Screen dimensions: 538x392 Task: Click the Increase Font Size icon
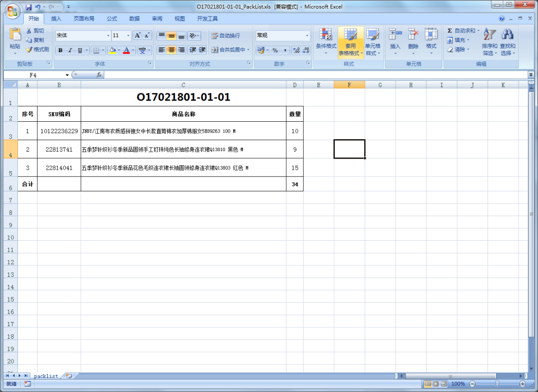137,35
